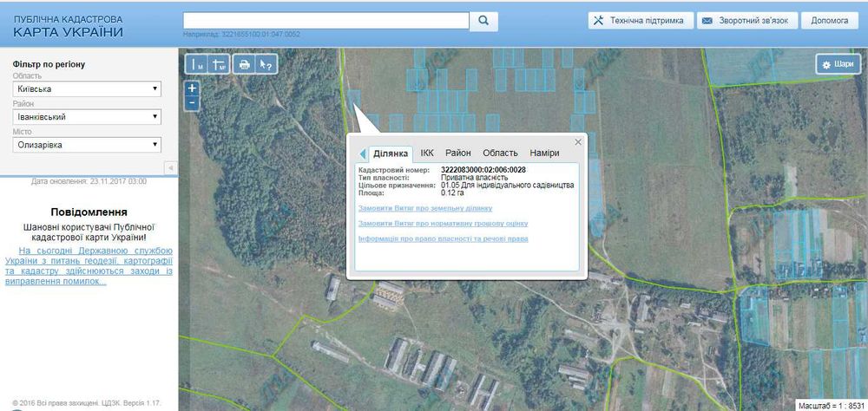Close the parcel info popup
Viewport: 868px width, 411px height.
(578, 142)
